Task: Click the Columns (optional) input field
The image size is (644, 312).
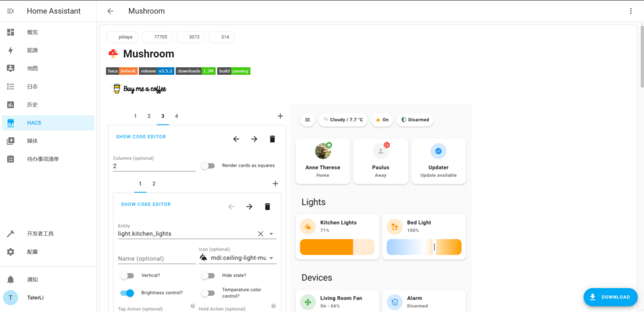Action: [155, 166]
